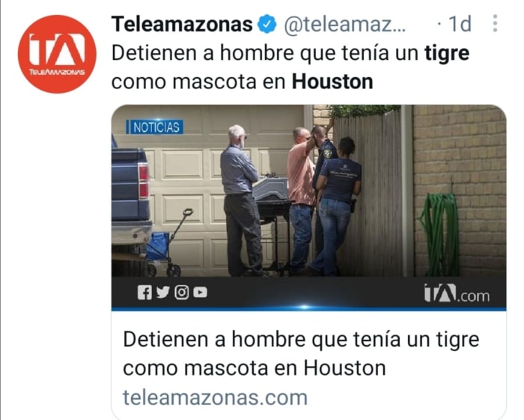The height and width of the screenshot is (420, 524).
Task: Click the blue verified badge
Action: [x=266, y=24]
